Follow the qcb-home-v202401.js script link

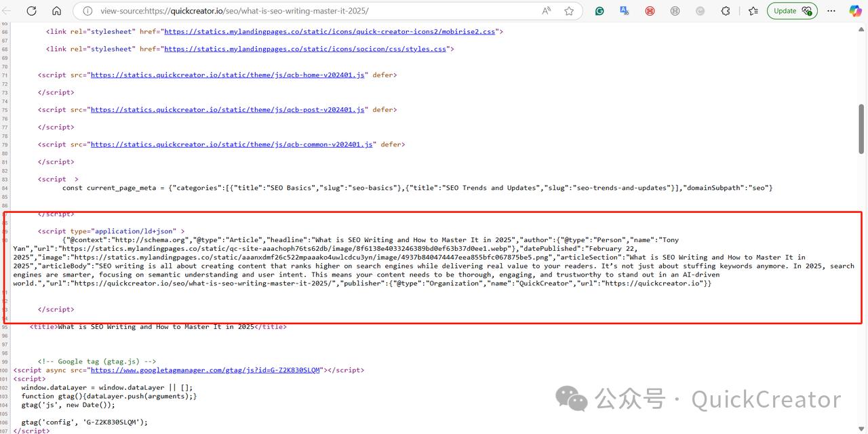tap(228, 75)
